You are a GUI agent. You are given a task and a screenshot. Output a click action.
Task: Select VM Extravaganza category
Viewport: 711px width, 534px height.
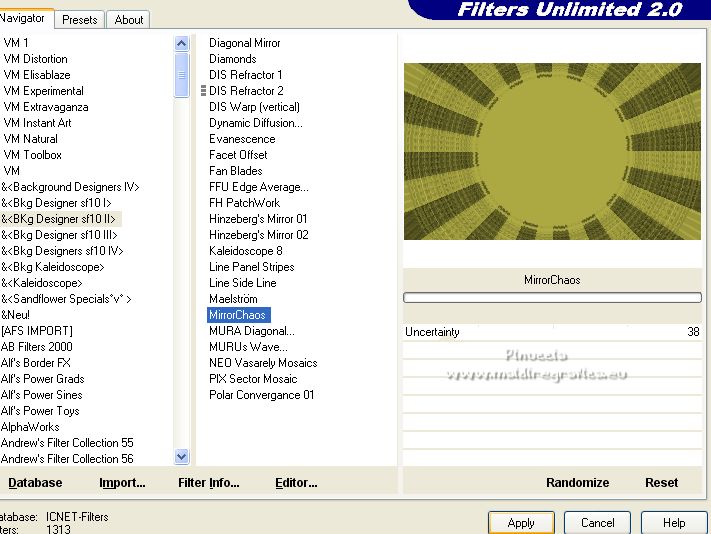tap(46, 107)
